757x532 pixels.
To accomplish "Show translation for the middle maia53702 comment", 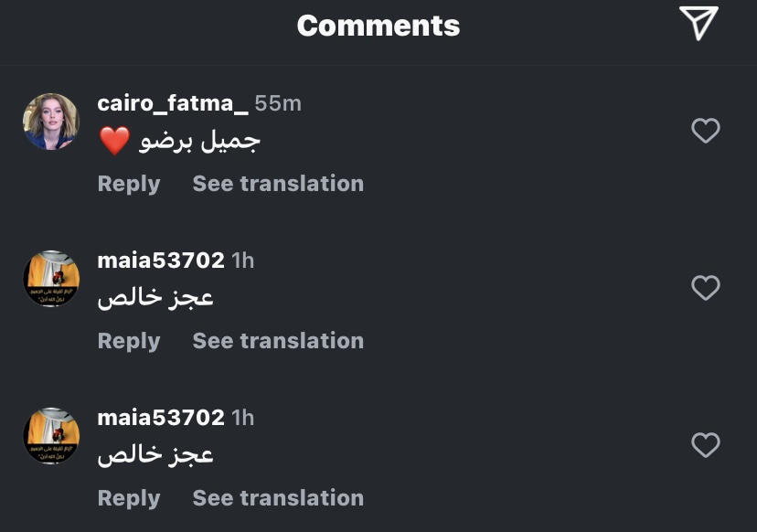I will (278, 341).
